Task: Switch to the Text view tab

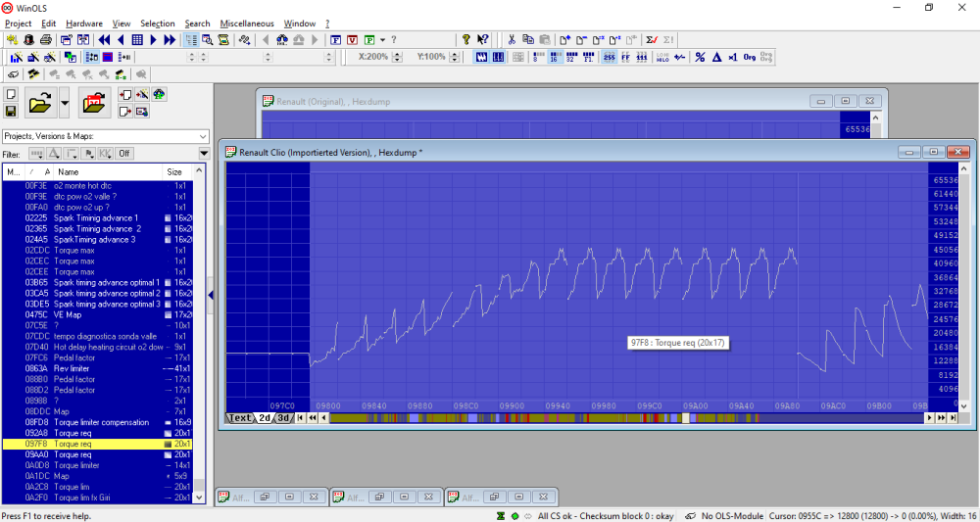Action: 240,418
